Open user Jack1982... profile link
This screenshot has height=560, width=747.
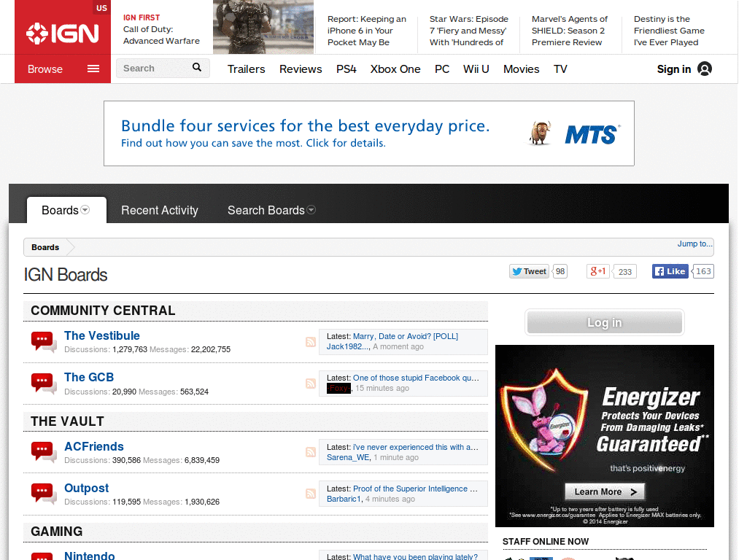pyautogui.click(x=348, y=346)
